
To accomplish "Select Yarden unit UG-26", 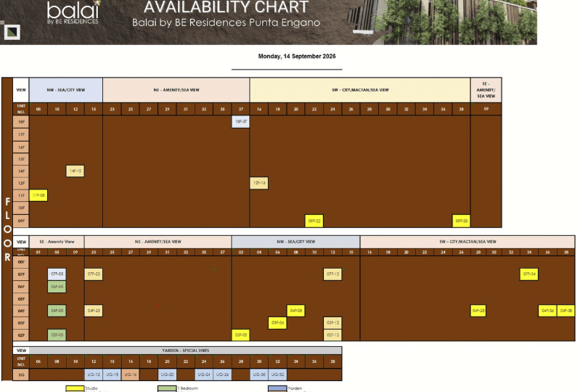I will pos(222,375).
